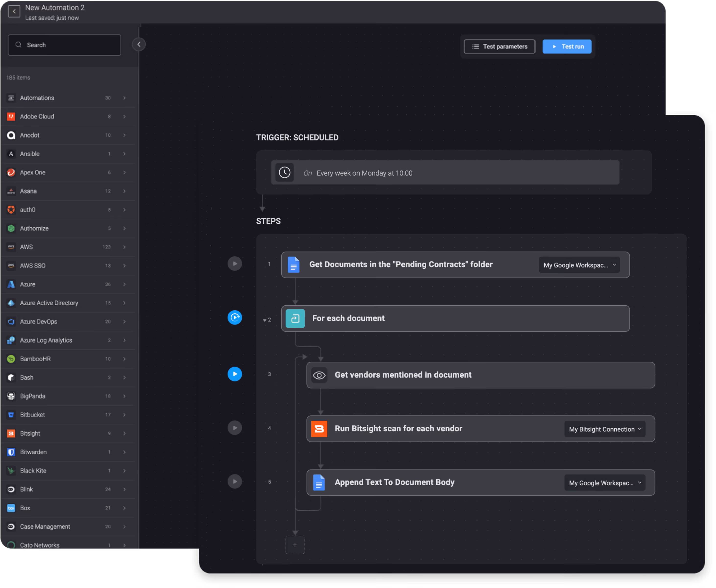Click the Azure icon
716x588 pixels.
pos(11,285)
